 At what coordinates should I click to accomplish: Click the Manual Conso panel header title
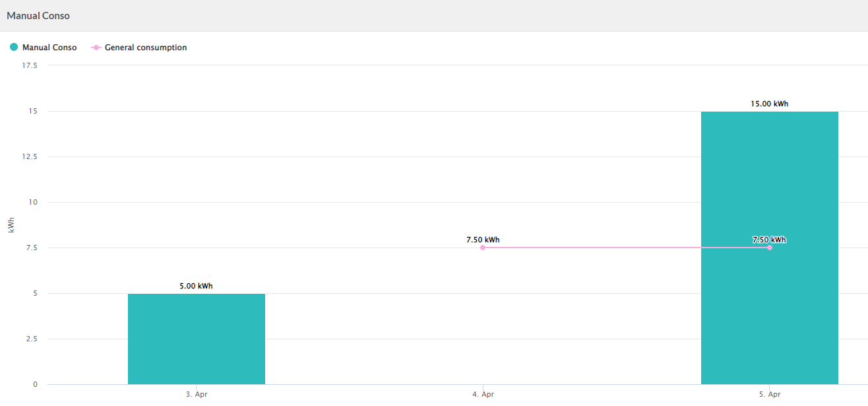[x=38, y=15]
